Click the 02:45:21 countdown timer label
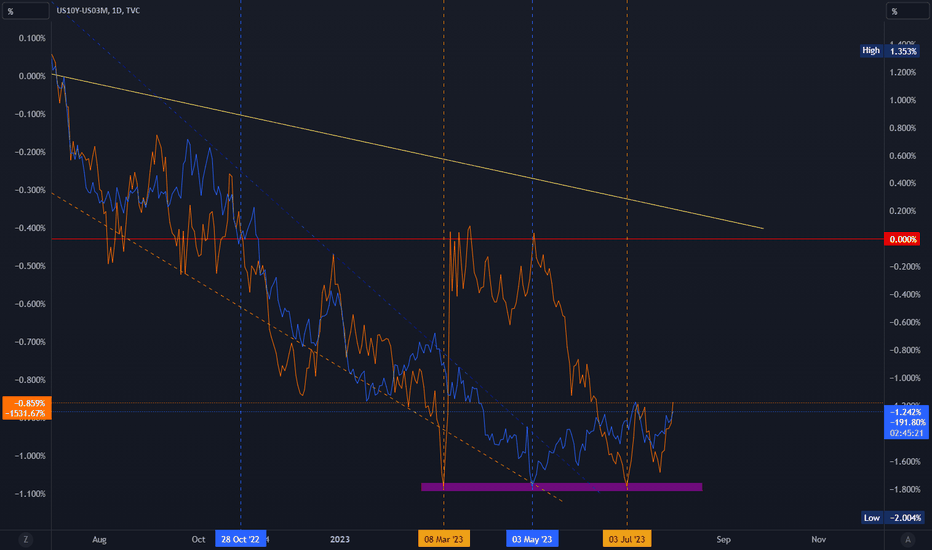The image size is (932, 550). 906,433
